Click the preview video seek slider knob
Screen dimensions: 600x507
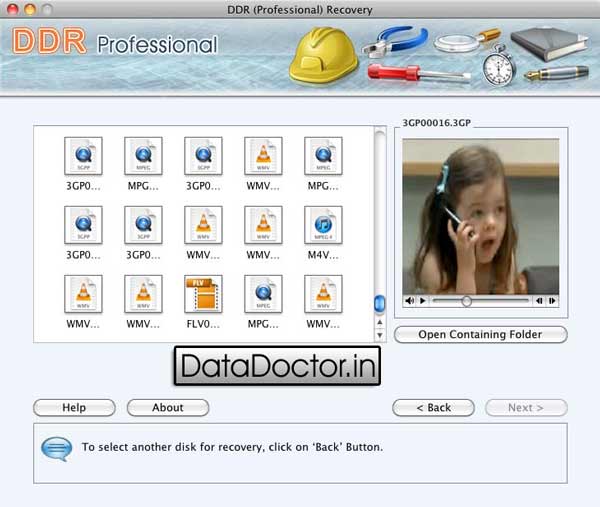pos(466,301)
